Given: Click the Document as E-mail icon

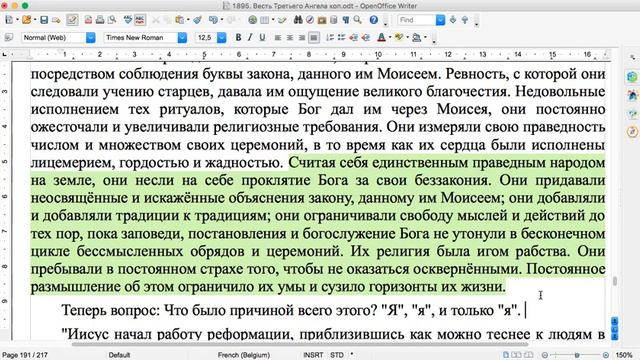Looking at the screenshot, I should pyautogui.click(x=56, y=20).
